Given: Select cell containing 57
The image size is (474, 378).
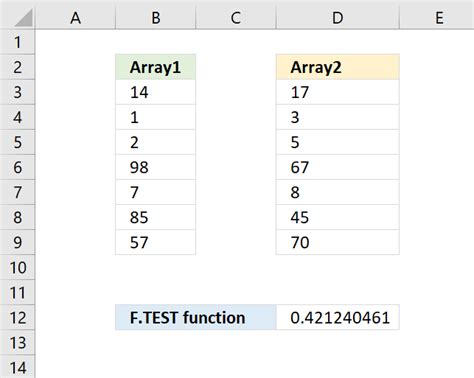Looking at the screenshot, I should point(156,242).
